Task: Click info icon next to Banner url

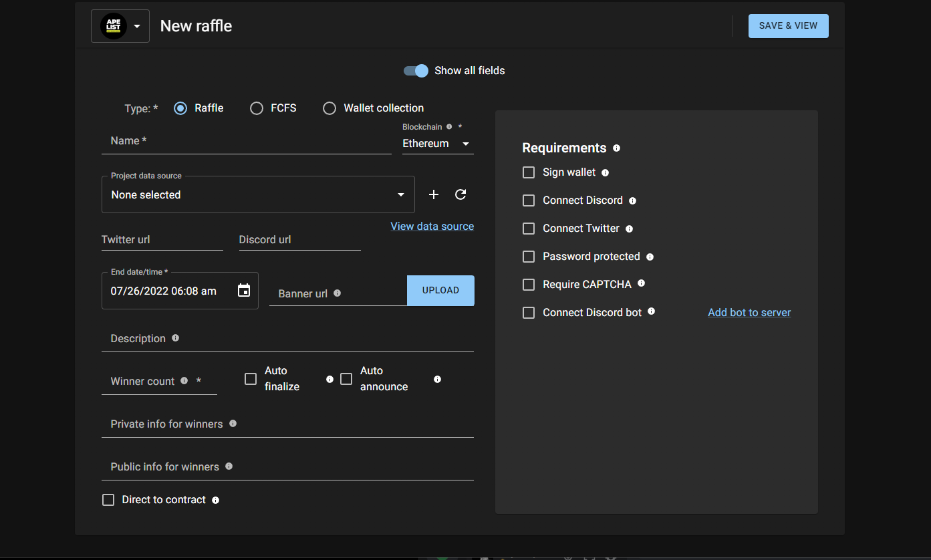Action: pyautogui.click(x=337, y=293)
